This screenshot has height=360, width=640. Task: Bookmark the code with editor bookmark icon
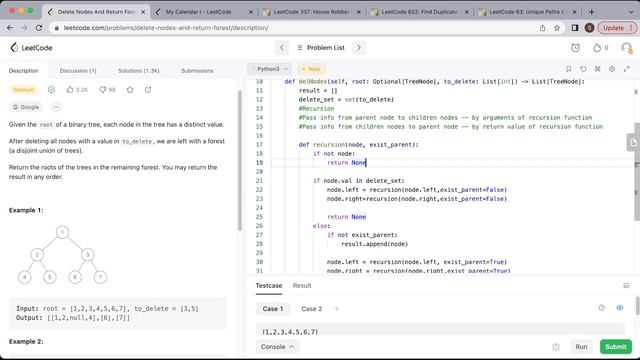(x=569, y=69)
